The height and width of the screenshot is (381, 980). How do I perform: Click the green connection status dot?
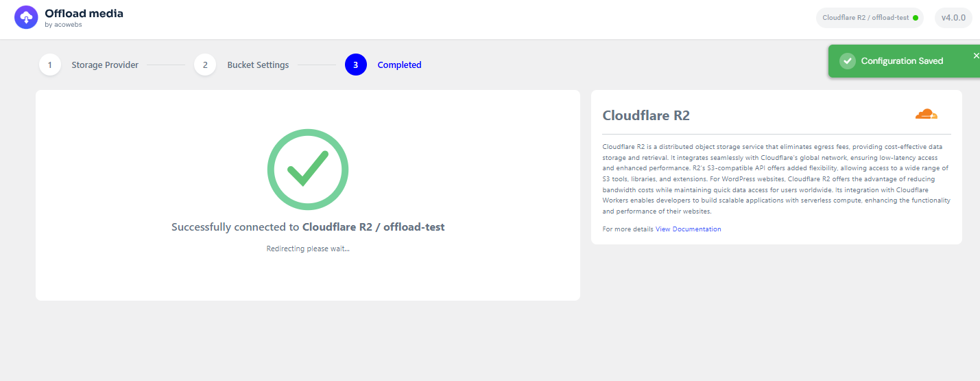tap(915, 18)
